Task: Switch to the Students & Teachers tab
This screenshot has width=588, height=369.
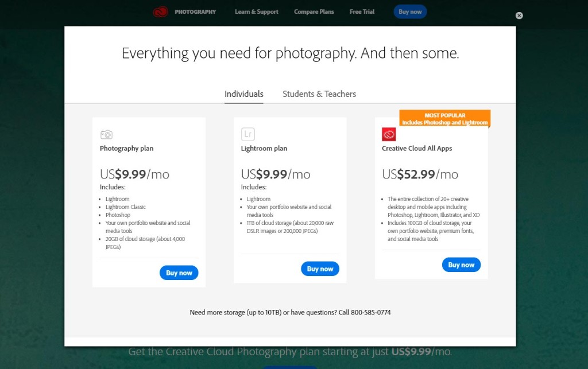Action: (x=319, y=94)
